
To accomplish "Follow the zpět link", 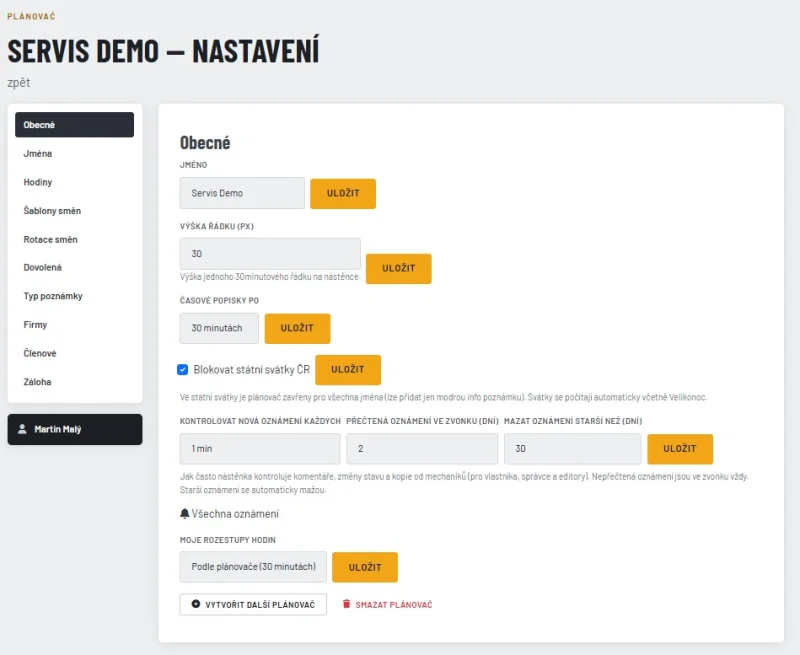I will (x=19, y=83).
